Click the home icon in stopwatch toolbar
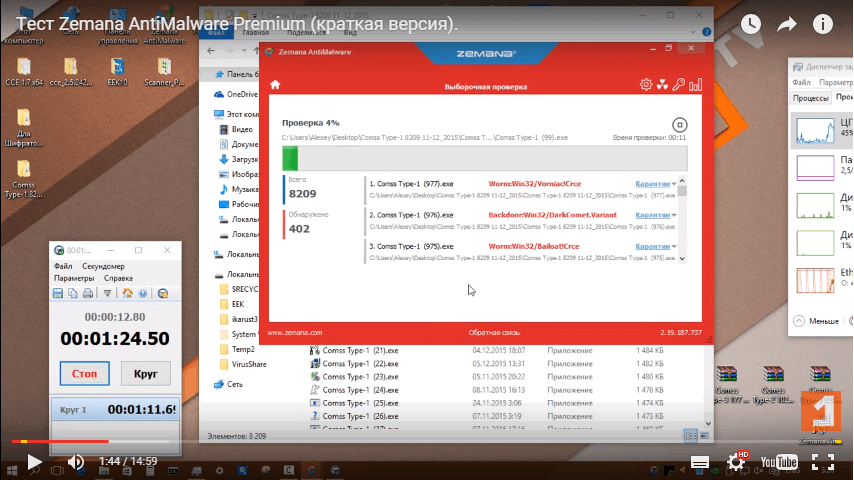The height and width of the screenshot is (480, 854). tap(127, 293)
